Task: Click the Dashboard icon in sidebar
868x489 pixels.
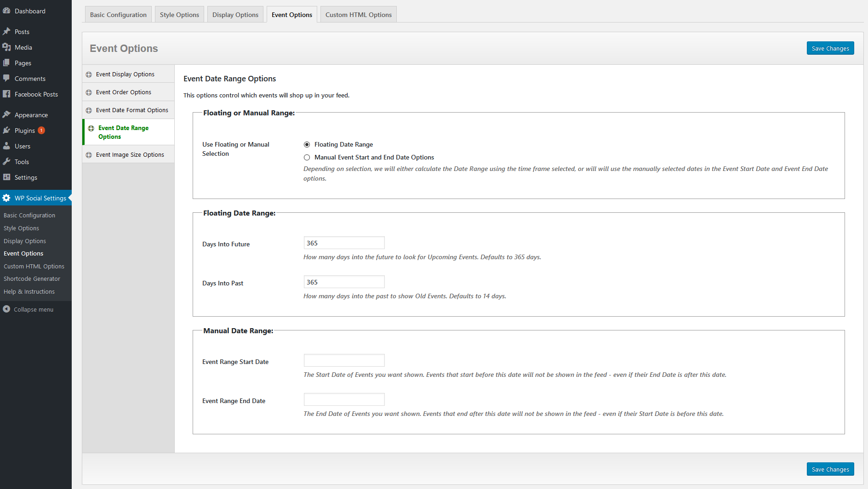Action: coord(6,11)
